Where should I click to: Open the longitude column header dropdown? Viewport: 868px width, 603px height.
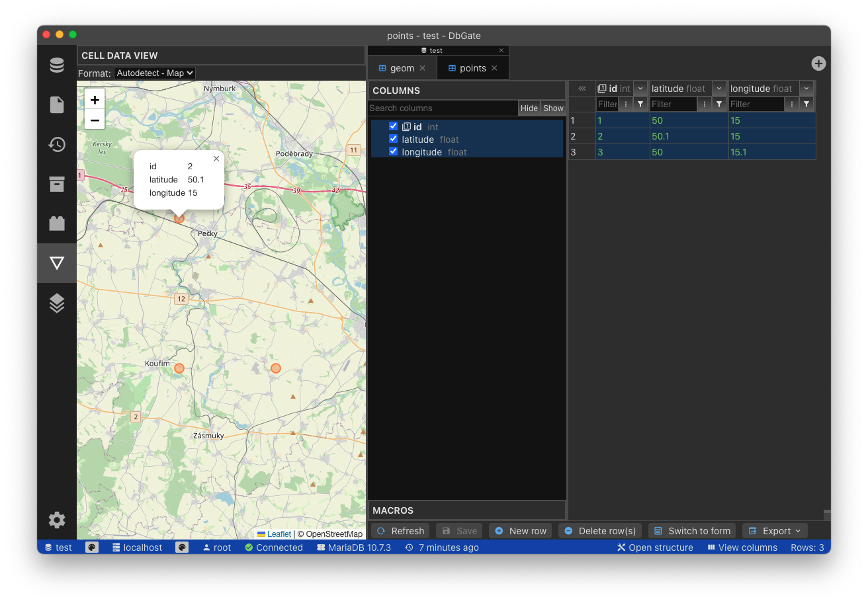(806, 89)
